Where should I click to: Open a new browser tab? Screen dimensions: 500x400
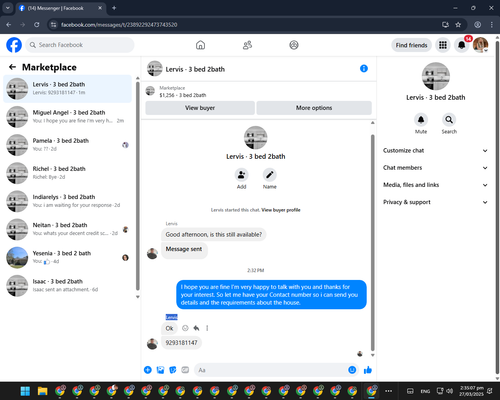(x=114, y=8)
